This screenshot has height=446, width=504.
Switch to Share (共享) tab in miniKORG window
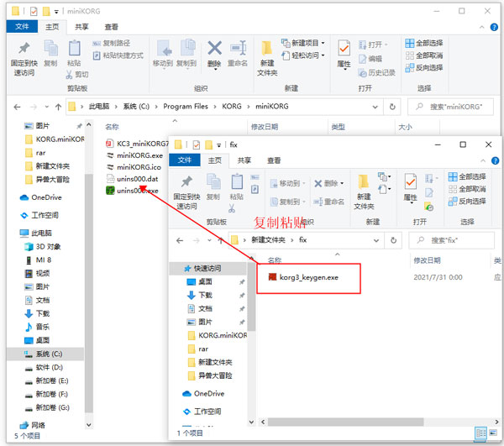81,27
